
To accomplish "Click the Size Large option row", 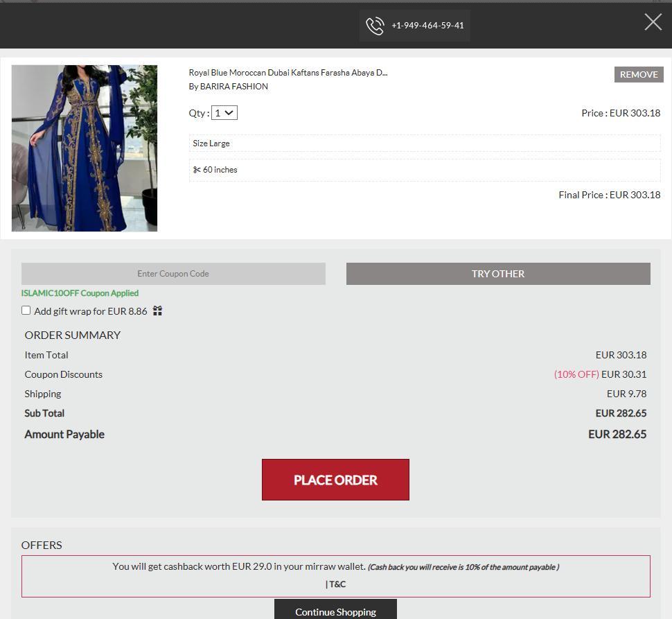I will pos(424,143).
